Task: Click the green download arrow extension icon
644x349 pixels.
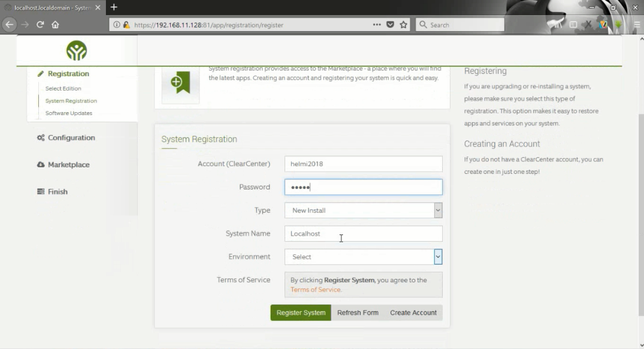Action: (618, 25)
